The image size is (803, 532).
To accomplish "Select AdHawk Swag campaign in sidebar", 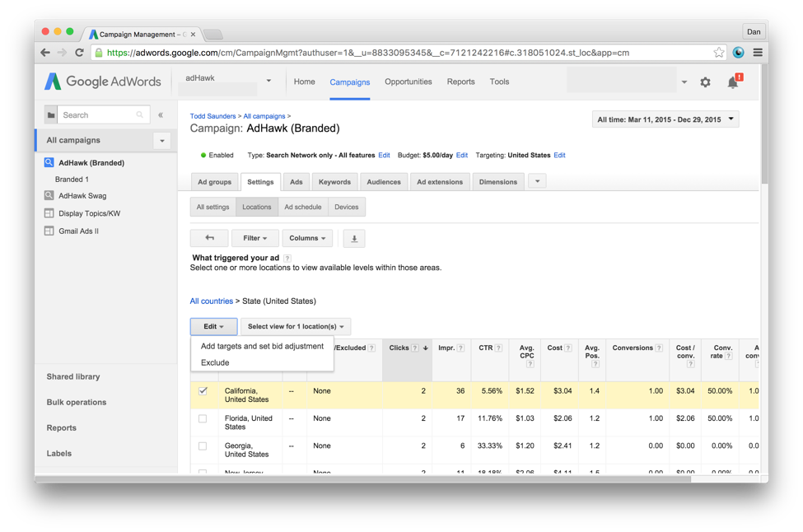I will [x=82, y=196].
